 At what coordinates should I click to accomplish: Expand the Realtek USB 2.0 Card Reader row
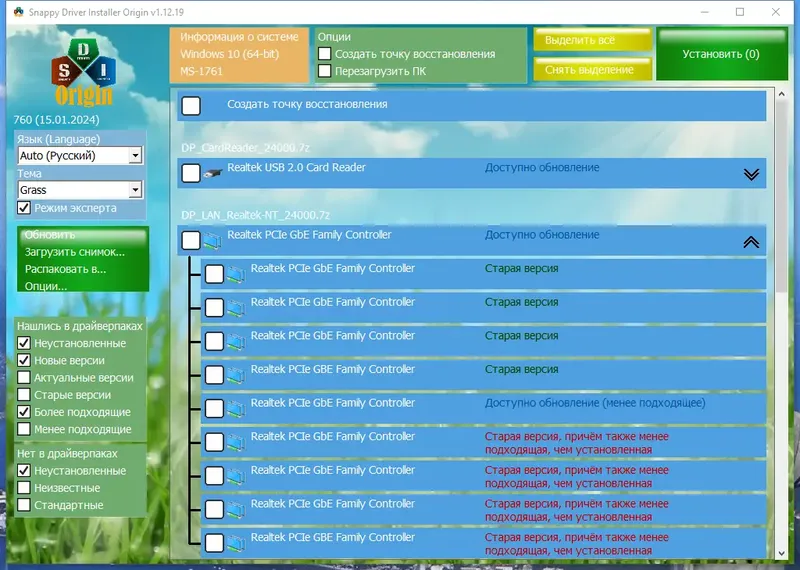click(751, 175)
